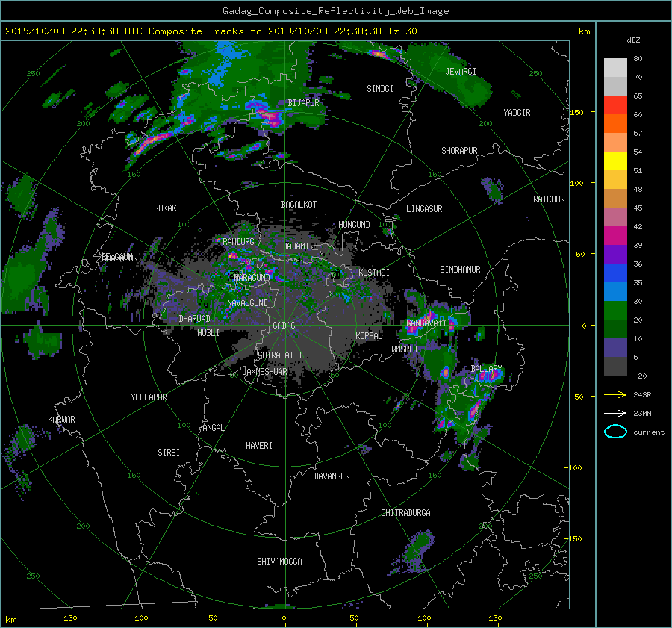The height and width of the screenshot is (628, 672).
Task: Click the -150 tick on bottom axis
Action: [68, 618]
